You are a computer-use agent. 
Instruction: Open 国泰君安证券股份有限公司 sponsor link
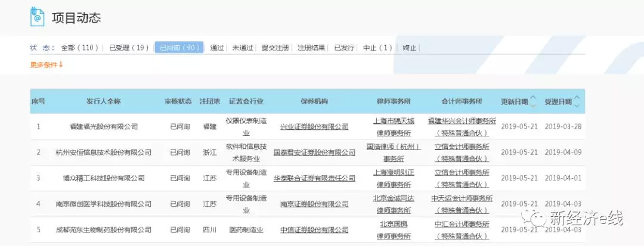[x=314, y=152]
